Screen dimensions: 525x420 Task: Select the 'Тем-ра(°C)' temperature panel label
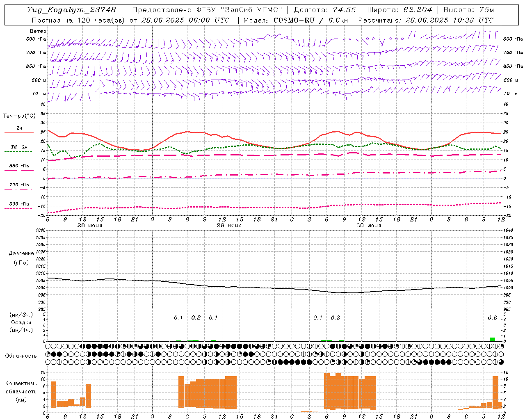[x=19, y=116]
